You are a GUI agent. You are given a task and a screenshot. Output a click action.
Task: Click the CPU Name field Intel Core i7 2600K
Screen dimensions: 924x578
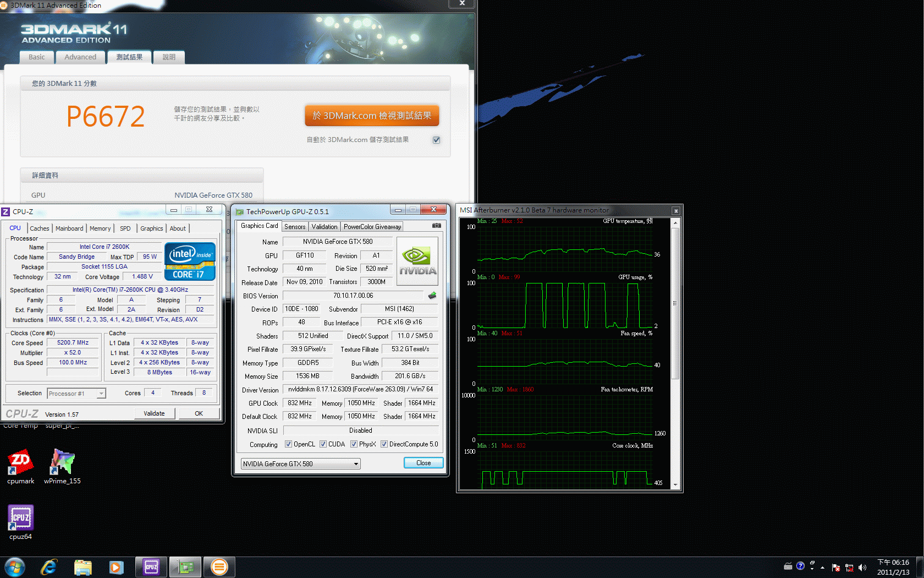(105, 247)
